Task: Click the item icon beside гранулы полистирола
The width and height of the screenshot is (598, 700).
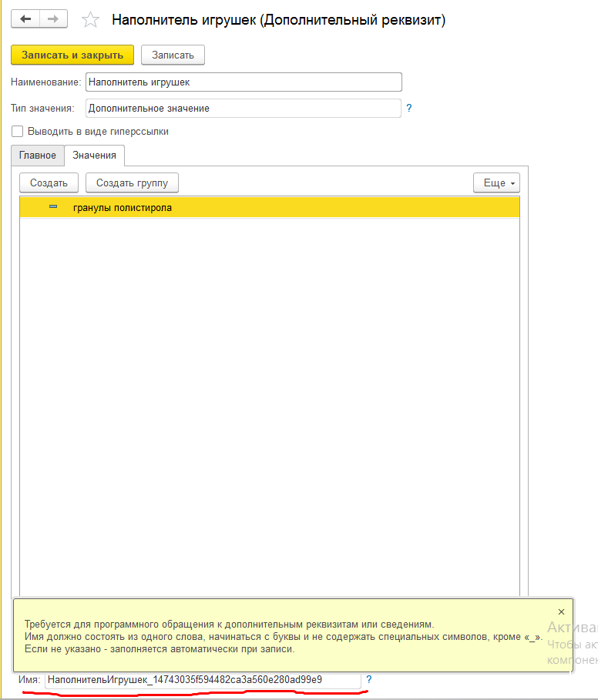Action: [53, 206]
